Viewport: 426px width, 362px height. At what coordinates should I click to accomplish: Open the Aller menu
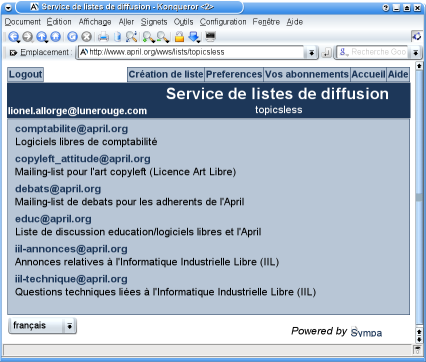click(126, 22)
